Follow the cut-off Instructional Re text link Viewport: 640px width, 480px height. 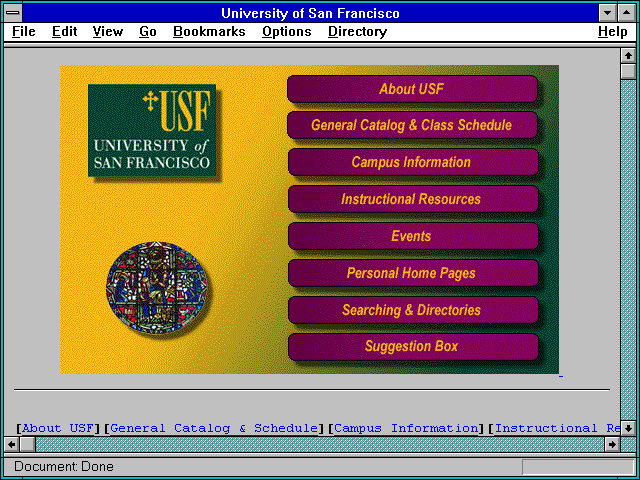(x=558, y=428)
